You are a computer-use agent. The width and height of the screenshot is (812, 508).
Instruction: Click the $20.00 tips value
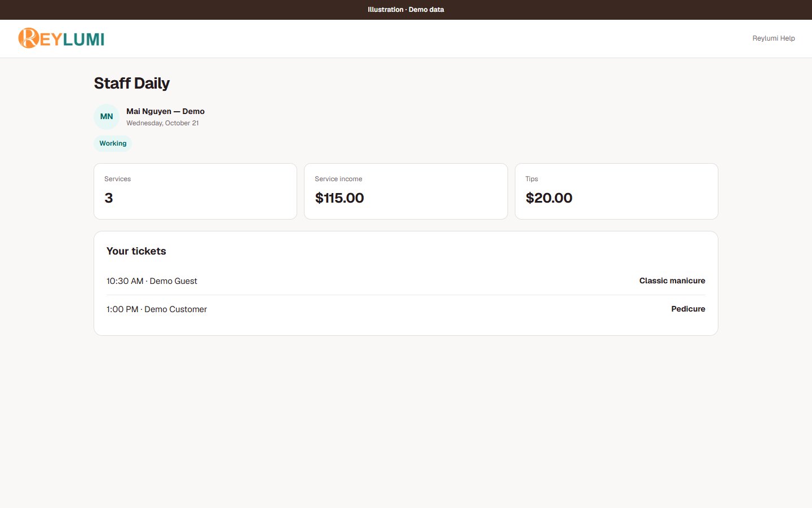[549, 198]
